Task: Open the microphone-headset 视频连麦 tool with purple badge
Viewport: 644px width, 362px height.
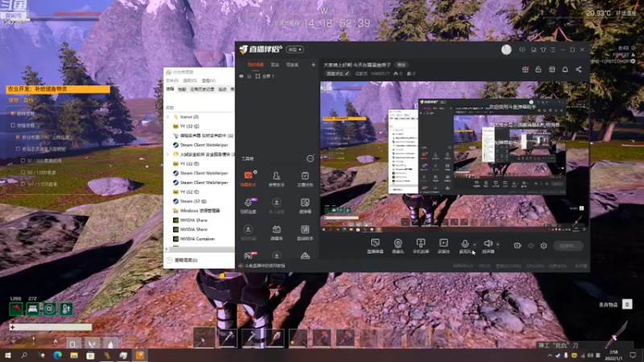Action: pyautogui.click(x=248, y=206)
